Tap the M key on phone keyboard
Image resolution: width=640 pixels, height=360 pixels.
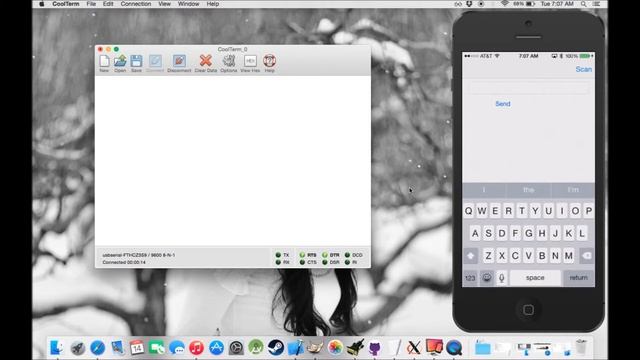point(569,256)
